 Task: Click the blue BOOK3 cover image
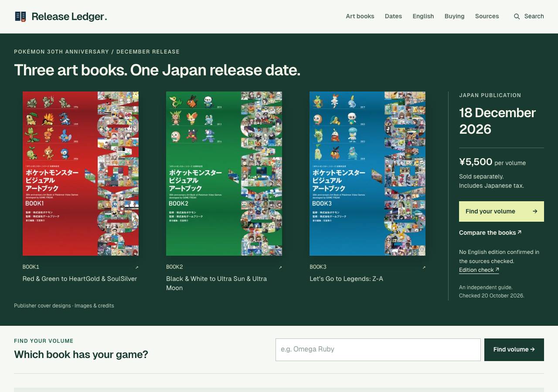[x=367, y=173]
